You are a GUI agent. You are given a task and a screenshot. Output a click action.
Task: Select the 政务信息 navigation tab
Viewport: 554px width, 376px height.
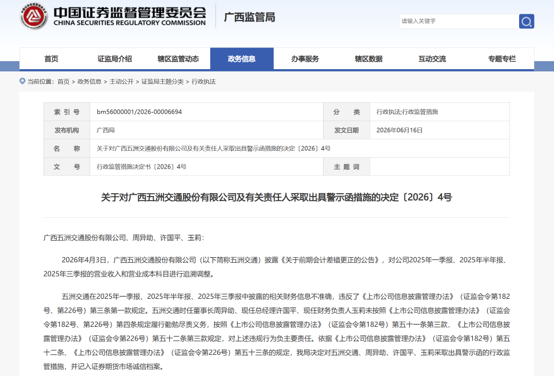pos(242,59)
